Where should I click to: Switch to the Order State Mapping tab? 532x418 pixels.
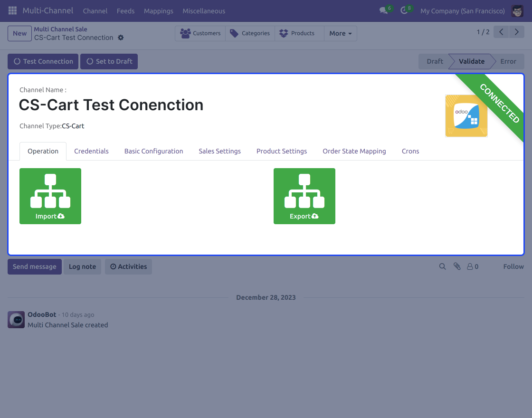[x=354, y=151]
